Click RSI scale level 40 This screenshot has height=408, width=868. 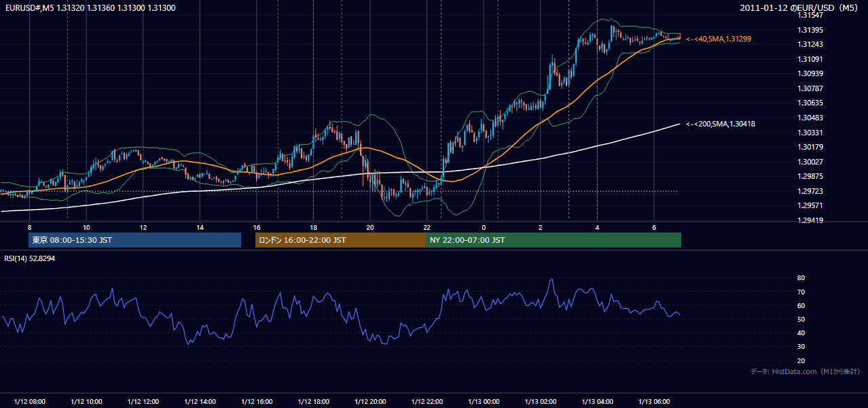(x=801, y=333)
